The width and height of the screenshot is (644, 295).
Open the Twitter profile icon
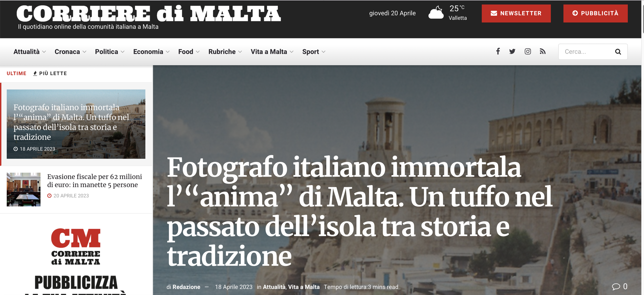[512, 51]
